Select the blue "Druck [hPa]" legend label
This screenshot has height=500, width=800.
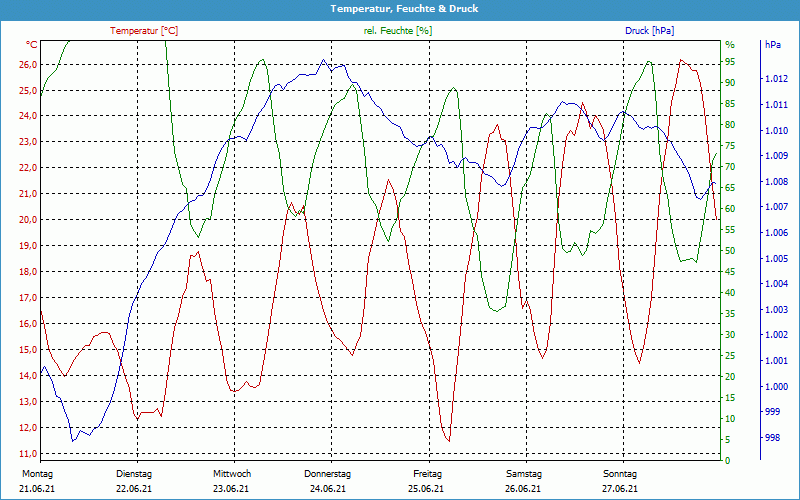pos(649,31)
